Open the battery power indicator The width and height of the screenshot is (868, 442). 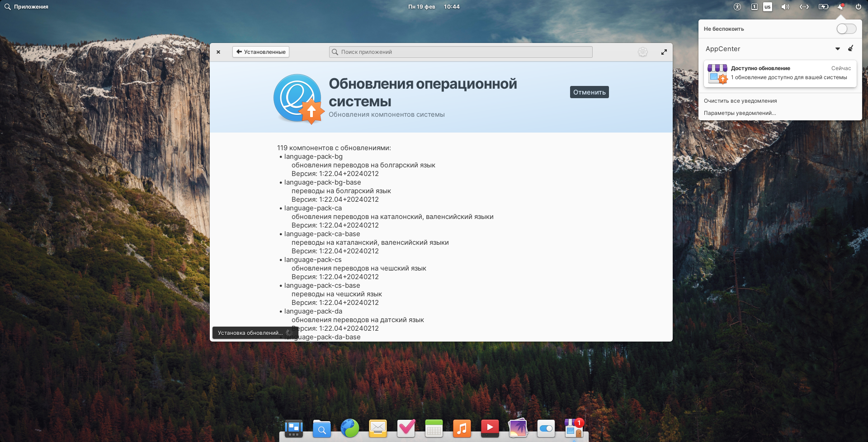[x=824, y=7]
